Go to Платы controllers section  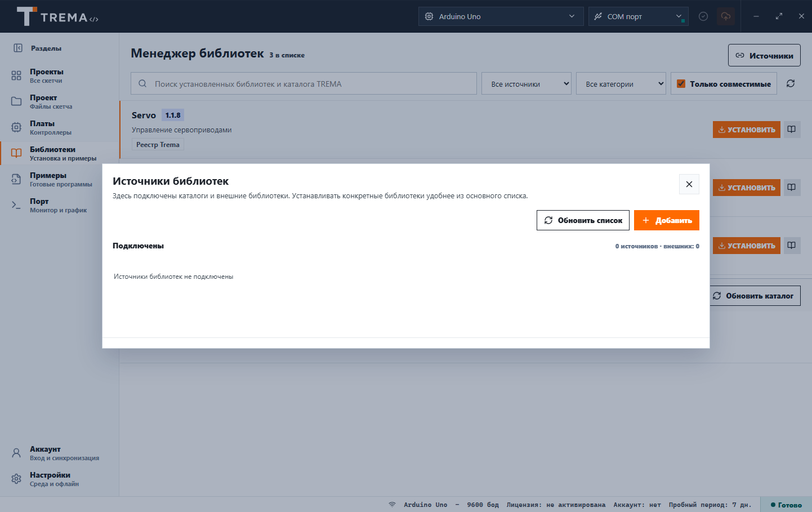tap(60, 127)
